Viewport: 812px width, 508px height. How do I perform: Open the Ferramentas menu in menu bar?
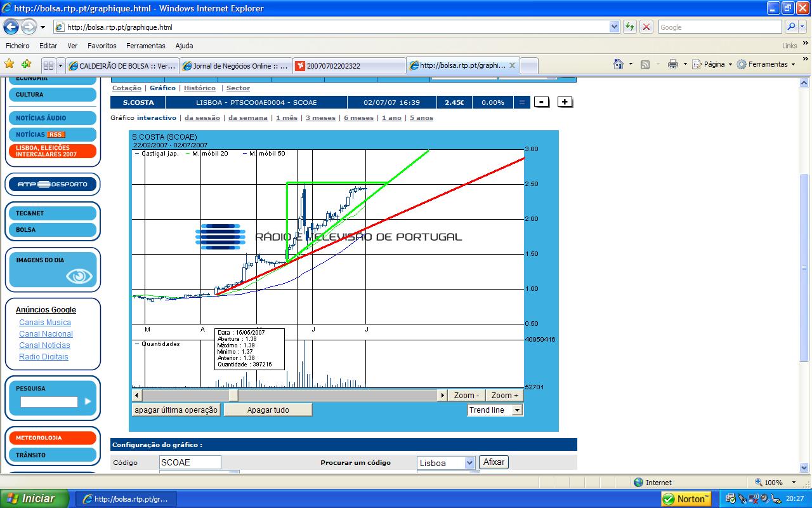tap(145, 46)
